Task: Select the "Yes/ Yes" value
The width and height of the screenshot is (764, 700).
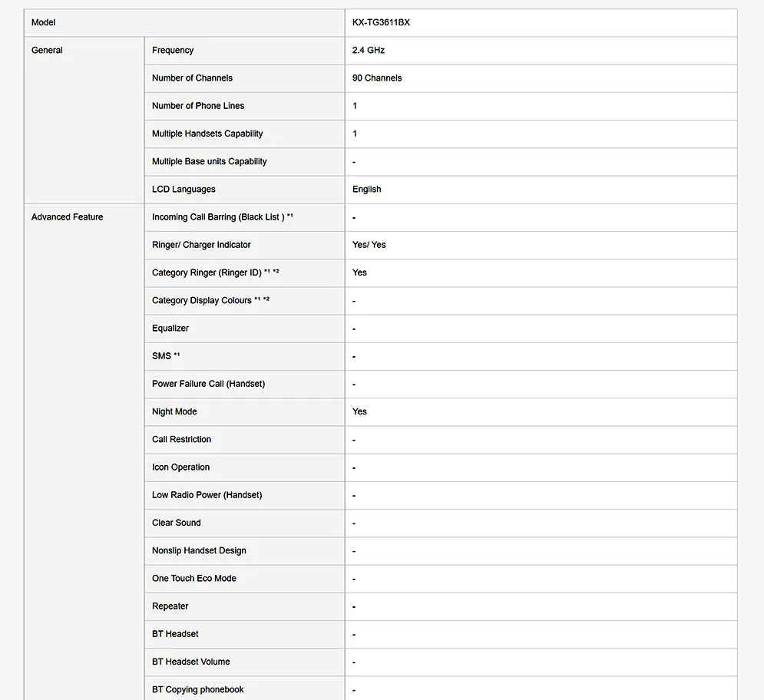Action: pyautogui.click(x=369, y=245)
